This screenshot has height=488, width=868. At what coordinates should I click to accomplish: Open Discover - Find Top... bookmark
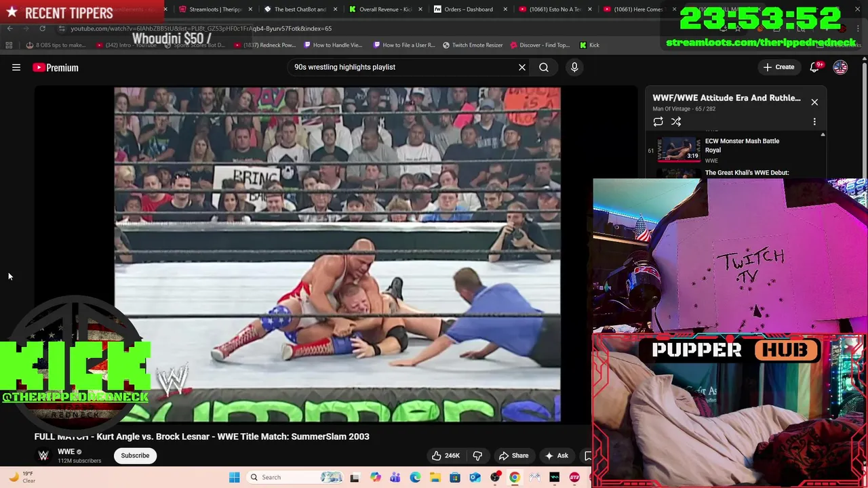tap(540, 45)
